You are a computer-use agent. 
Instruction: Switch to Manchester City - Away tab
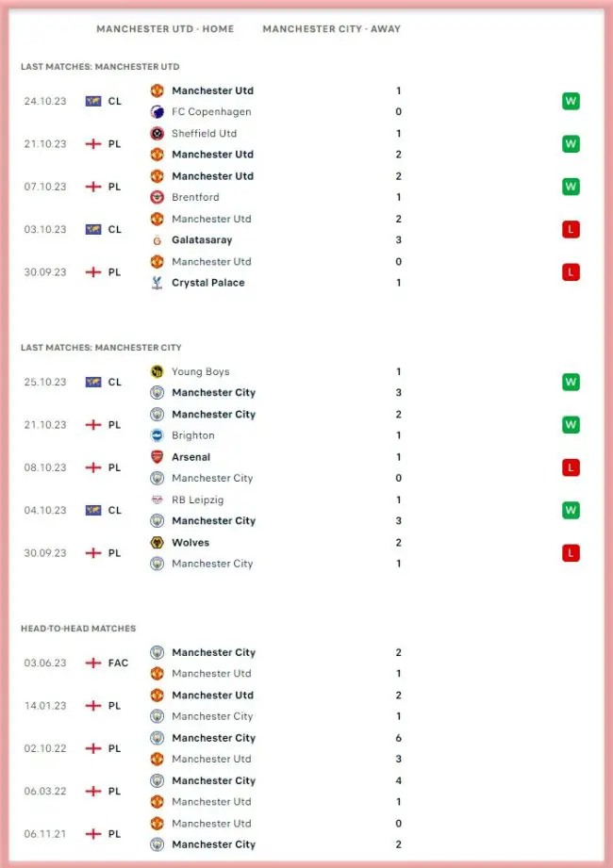331,29
